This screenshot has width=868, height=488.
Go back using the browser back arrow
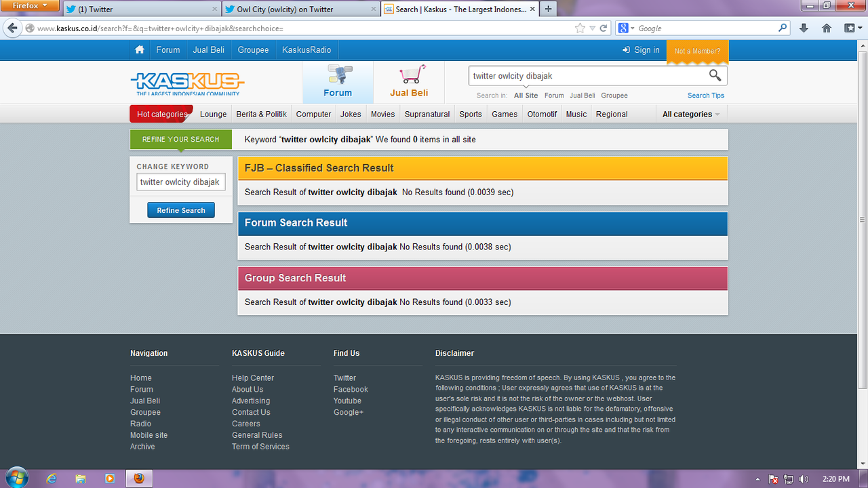[x=12, y=28]
